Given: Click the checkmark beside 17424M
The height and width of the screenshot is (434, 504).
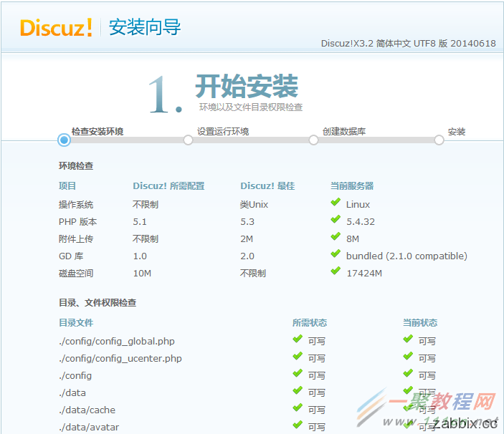Looking at the screenshot, I should 336,271.
